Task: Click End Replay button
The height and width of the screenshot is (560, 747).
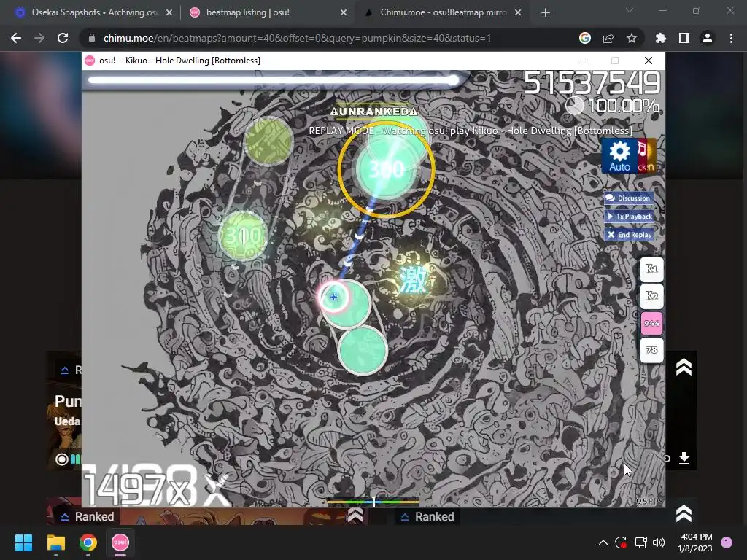Action: click(x=629, y=234)
